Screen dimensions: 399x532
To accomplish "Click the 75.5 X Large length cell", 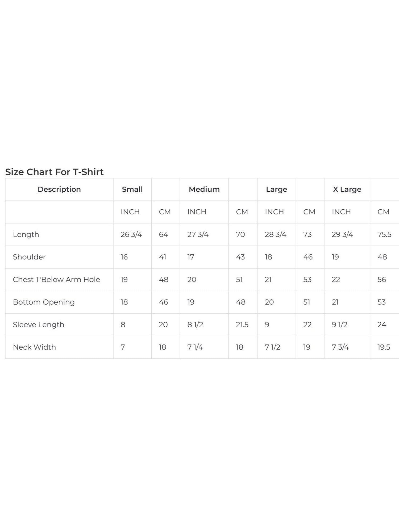I will point(384,234).
